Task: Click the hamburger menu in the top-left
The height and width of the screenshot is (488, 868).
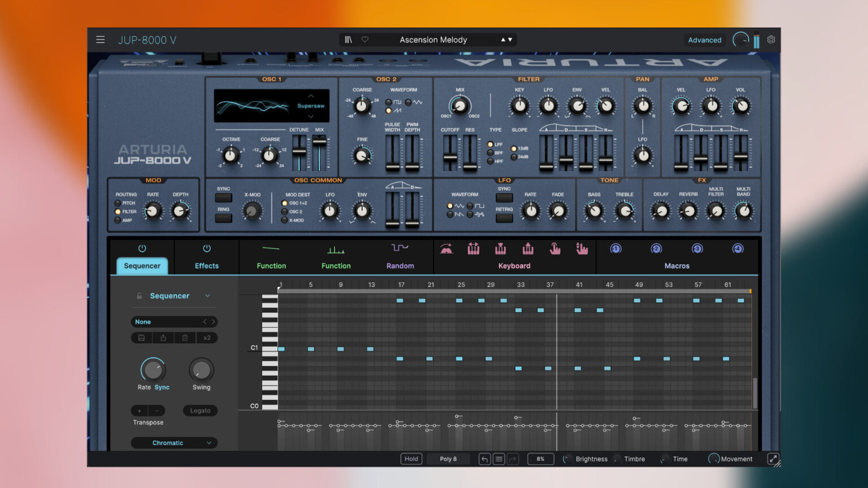Action: (x=101, y=40)
